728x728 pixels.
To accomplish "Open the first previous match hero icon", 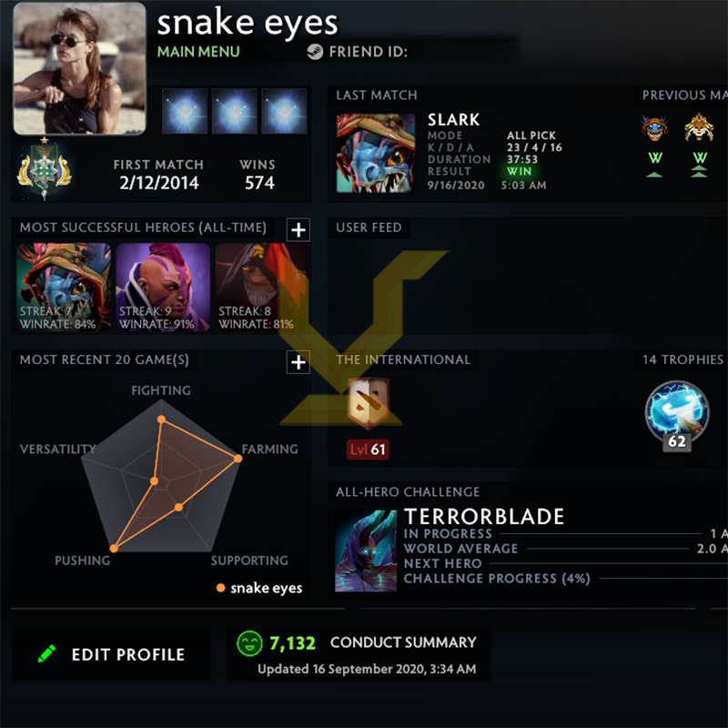I will 654,128.
